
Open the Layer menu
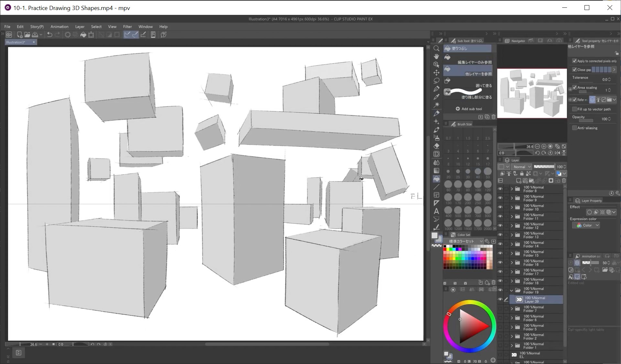point(80,27)
